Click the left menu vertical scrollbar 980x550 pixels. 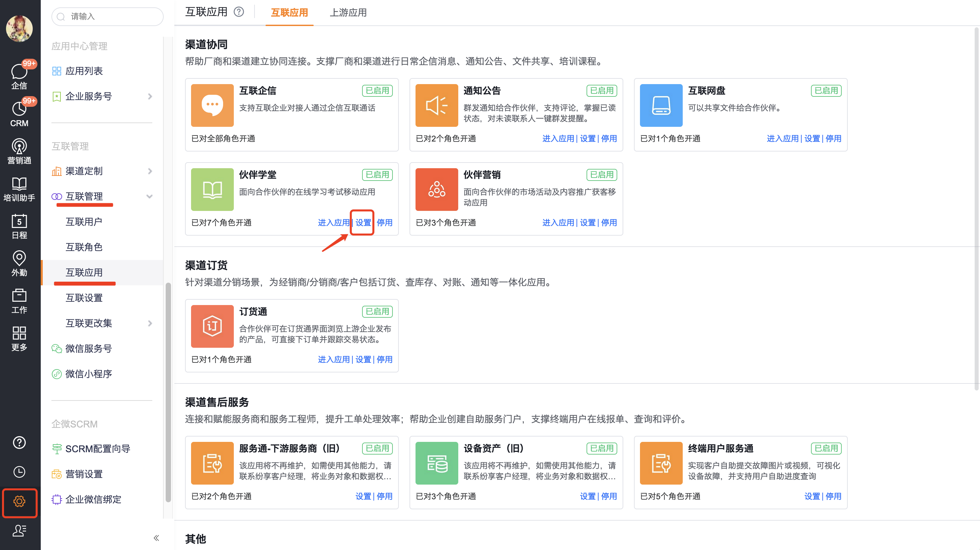point(168,392)
